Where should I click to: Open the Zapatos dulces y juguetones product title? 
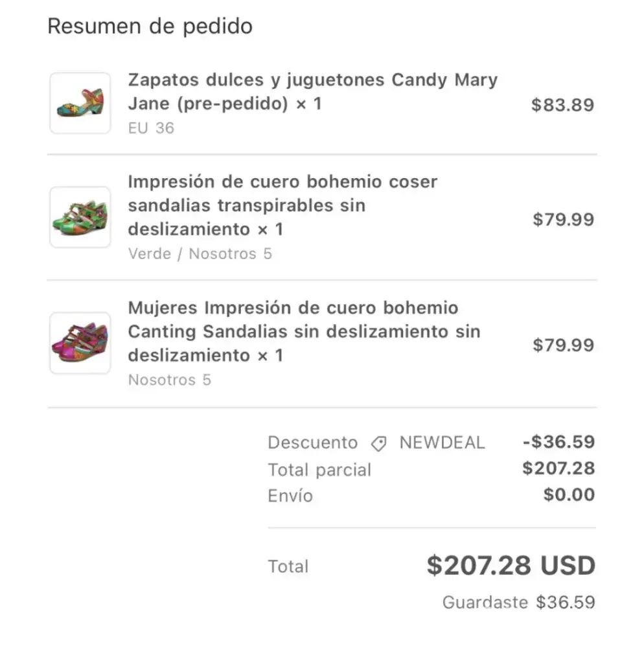pos(312,91)
